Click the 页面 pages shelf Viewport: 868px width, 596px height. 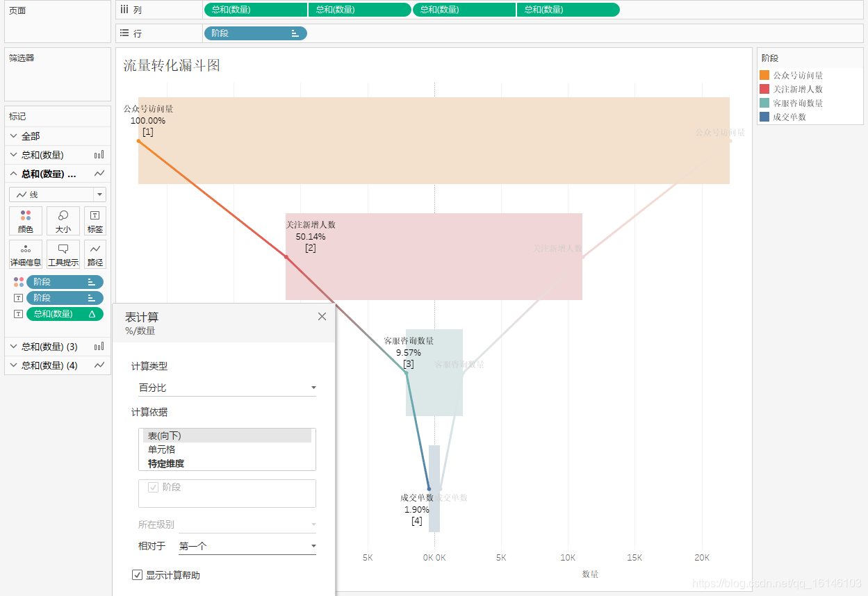pyautogui.click(x=58, y=22)
